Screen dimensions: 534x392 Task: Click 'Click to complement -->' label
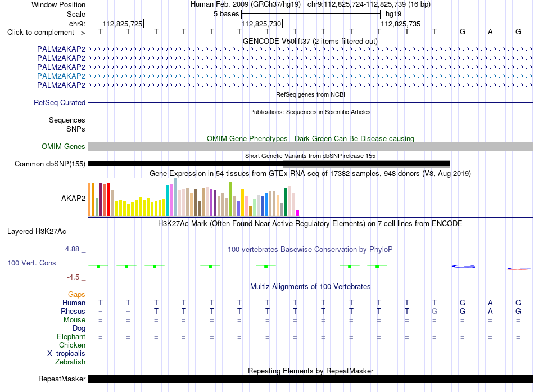[x=46, y=33]
